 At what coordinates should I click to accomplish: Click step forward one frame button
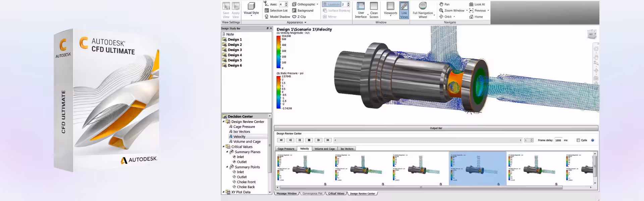coord(319,140)
